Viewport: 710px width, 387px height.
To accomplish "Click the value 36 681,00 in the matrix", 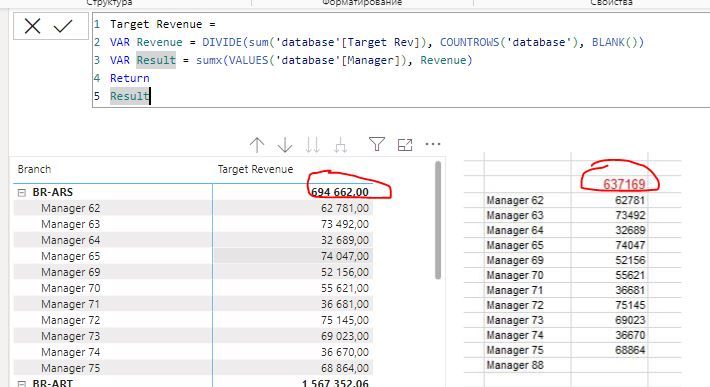I will click(345, 304).
